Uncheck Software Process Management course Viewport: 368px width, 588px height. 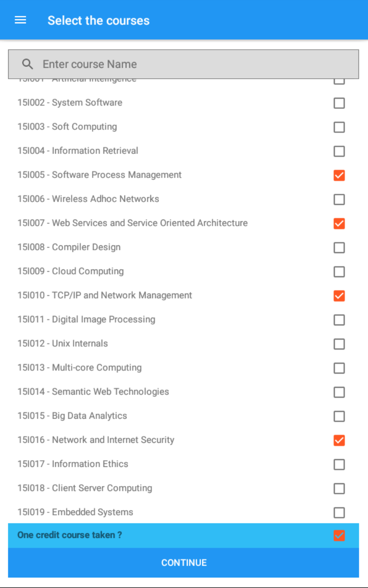339,175
